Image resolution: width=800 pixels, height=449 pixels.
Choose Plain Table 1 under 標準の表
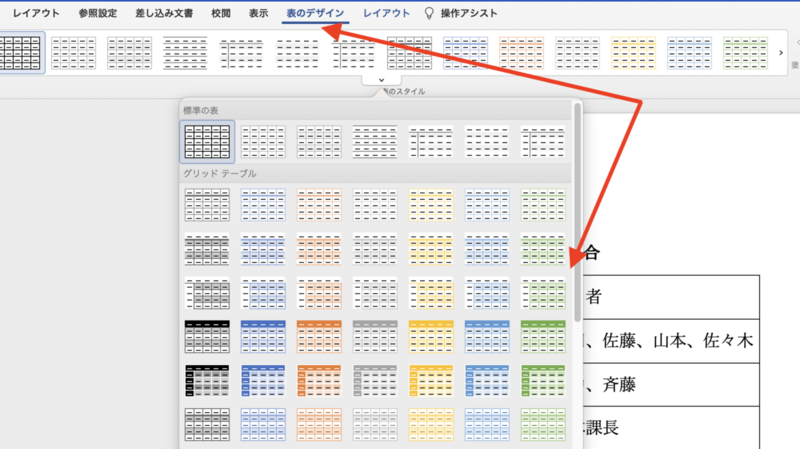click(319, 142)
